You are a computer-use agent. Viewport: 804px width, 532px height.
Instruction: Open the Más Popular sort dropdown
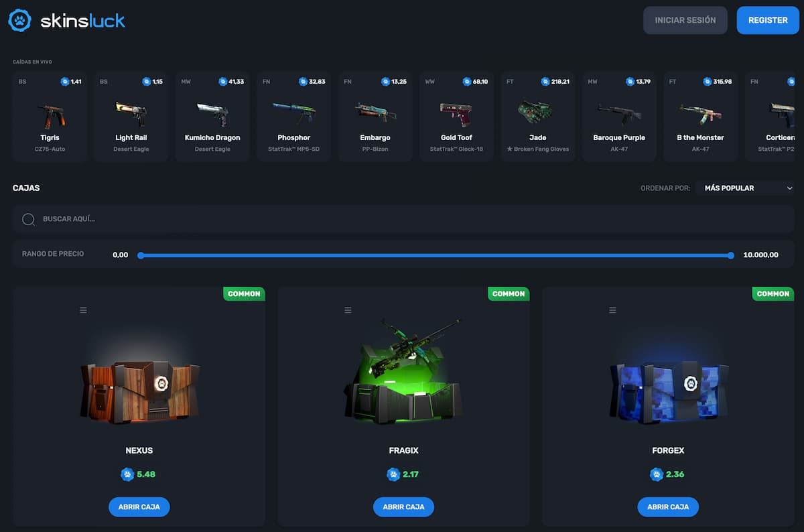tap(745, 188)
